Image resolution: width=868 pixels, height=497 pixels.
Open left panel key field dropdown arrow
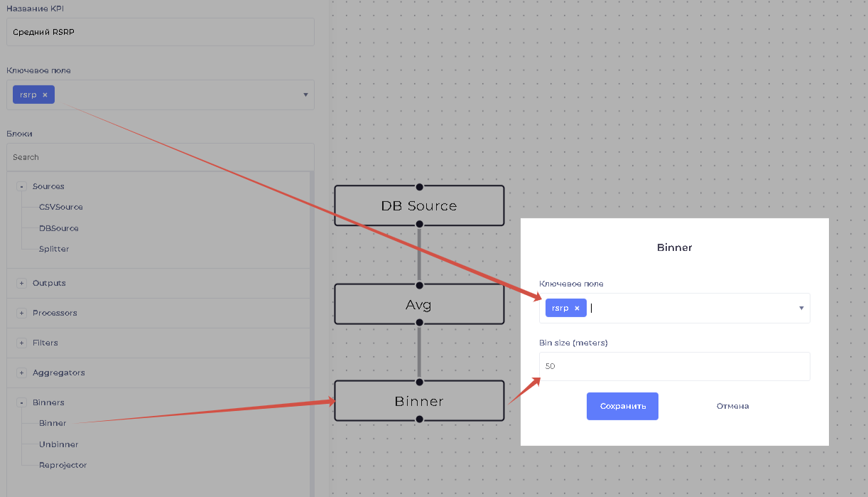pos(305,95)
